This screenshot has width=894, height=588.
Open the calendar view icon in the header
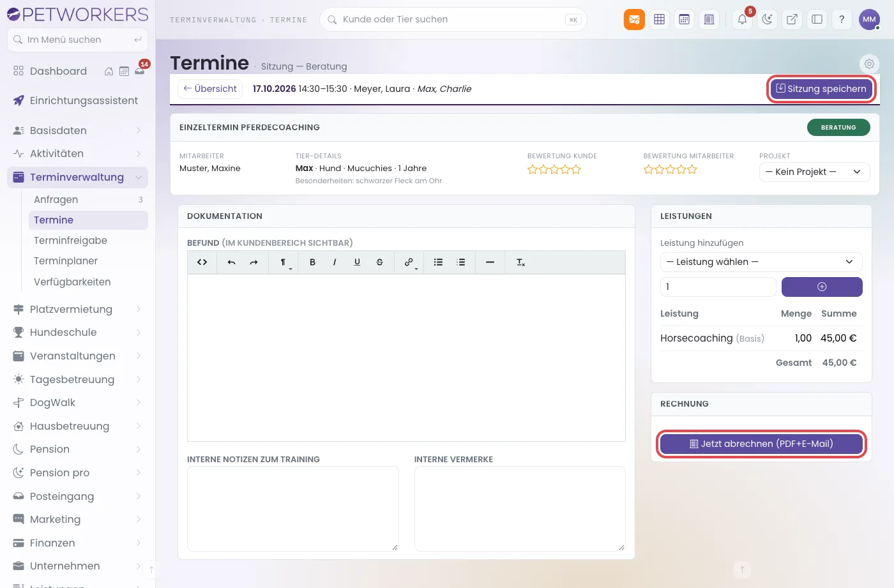click(684, 20)
